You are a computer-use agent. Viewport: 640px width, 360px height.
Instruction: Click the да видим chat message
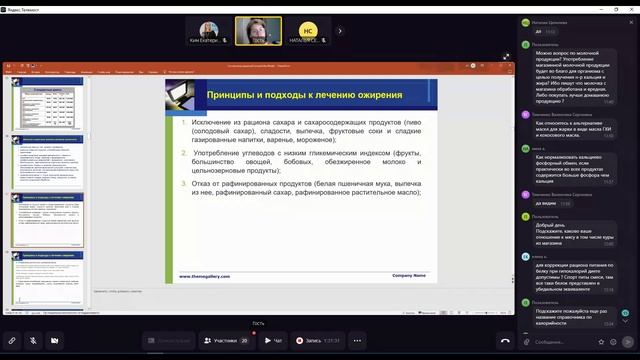[553, 203]
